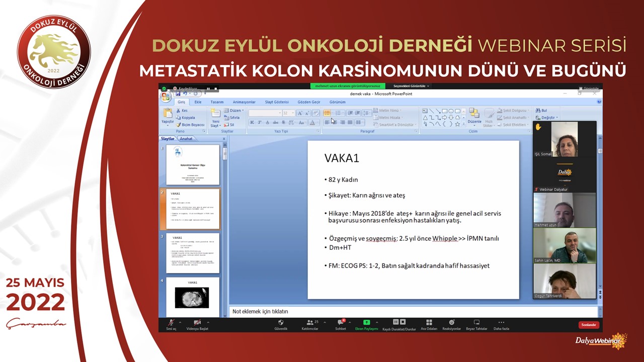
Task: Switch to the Animasyonlar ribbon tab
Action: pos(244,102)
